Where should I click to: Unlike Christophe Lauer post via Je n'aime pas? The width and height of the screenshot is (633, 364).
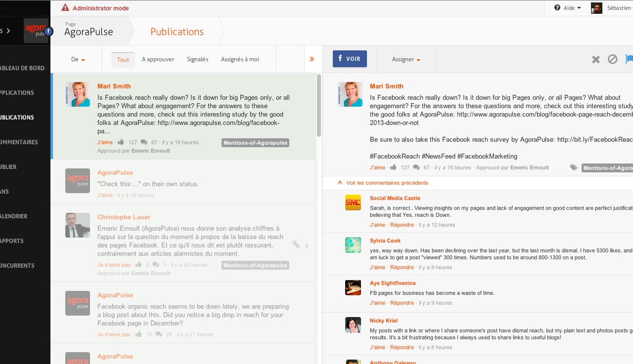pos(114,265)
